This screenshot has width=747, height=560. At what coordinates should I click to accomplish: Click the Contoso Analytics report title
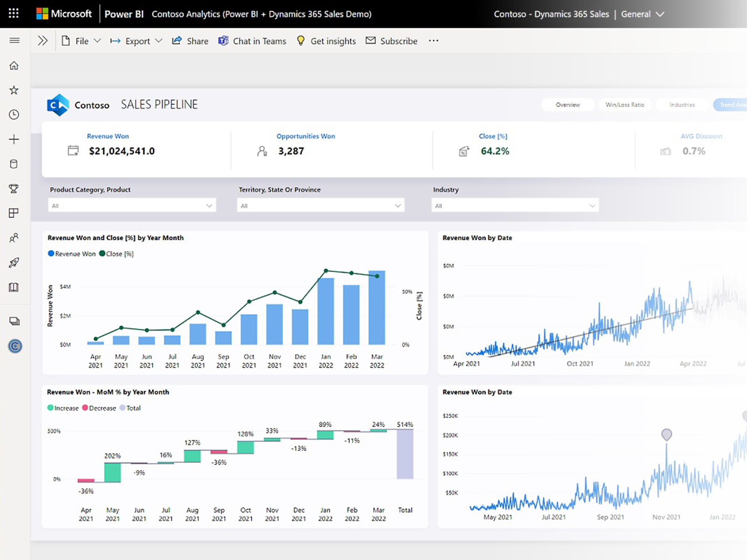coord(261,14)
